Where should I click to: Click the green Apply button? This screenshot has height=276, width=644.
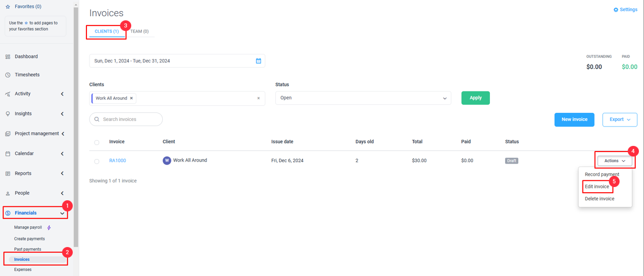476,98
